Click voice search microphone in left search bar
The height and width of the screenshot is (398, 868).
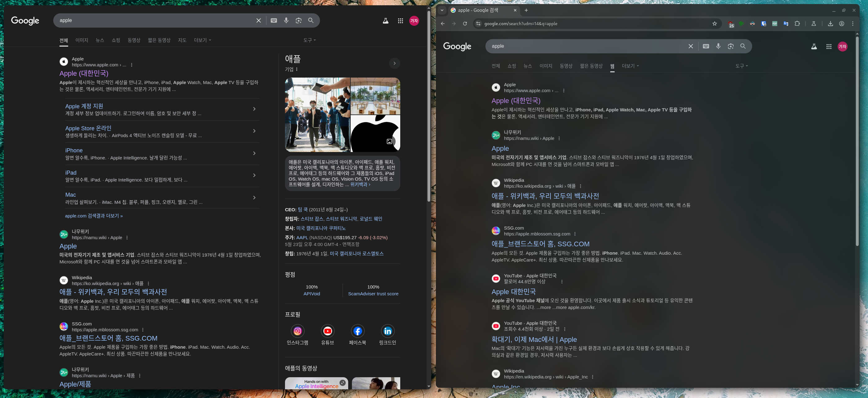[x=286, y=20]
